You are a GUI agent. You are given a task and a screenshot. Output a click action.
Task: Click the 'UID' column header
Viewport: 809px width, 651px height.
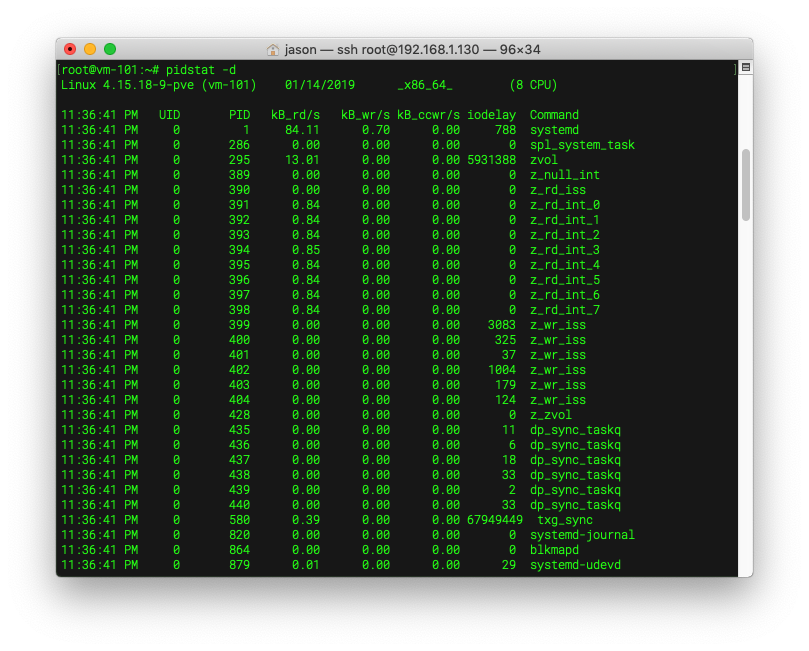(x=169, y=115)
